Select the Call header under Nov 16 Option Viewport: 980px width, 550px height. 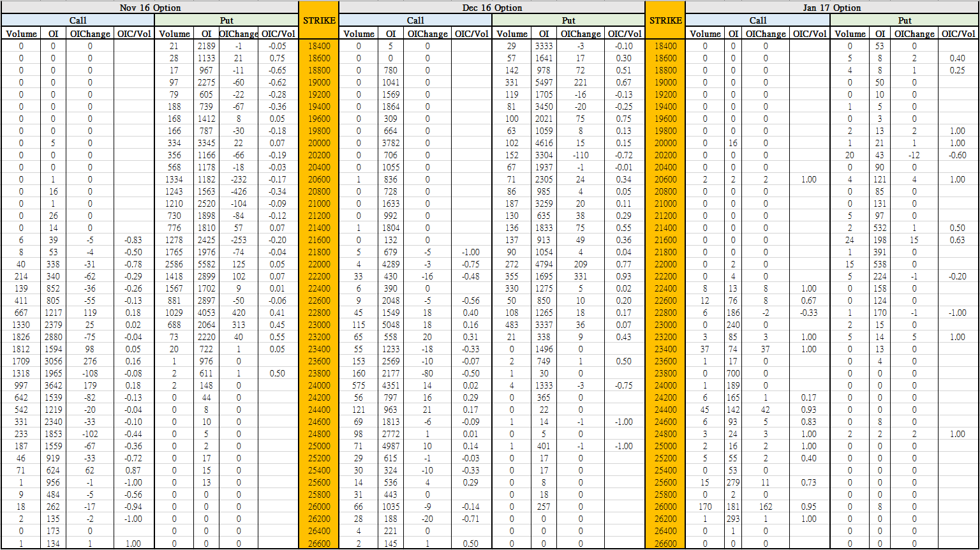point(78,20)
